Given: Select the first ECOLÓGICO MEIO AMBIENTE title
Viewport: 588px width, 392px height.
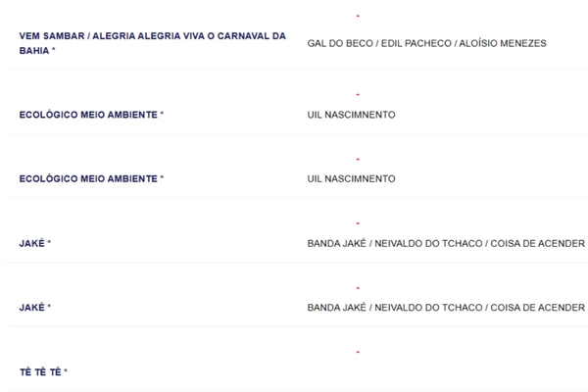Looking at the screenshot, I should click(x=88, y=115).
